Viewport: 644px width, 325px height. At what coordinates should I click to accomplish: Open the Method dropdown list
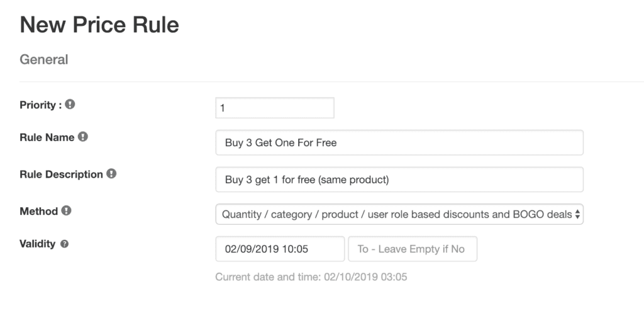(x=399, y=214)
